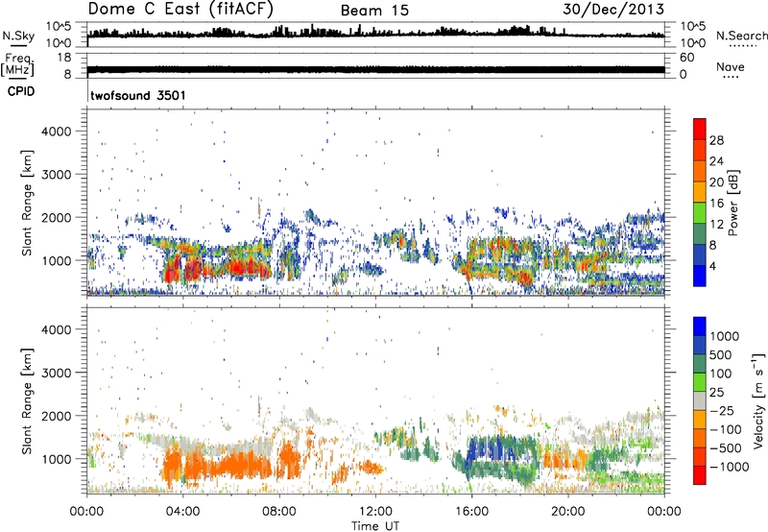Click '2000' tick of the velocity panel

point(57,416)
